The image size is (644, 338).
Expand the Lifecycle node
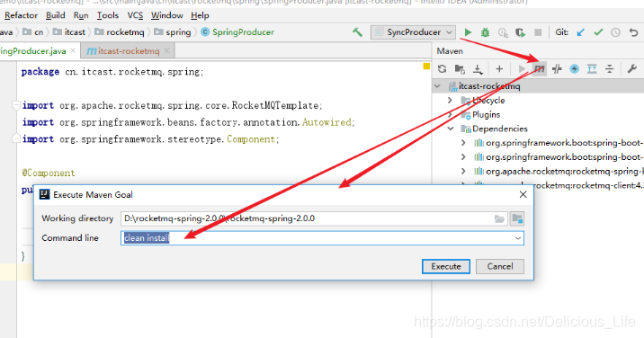[x=450, y=100]
